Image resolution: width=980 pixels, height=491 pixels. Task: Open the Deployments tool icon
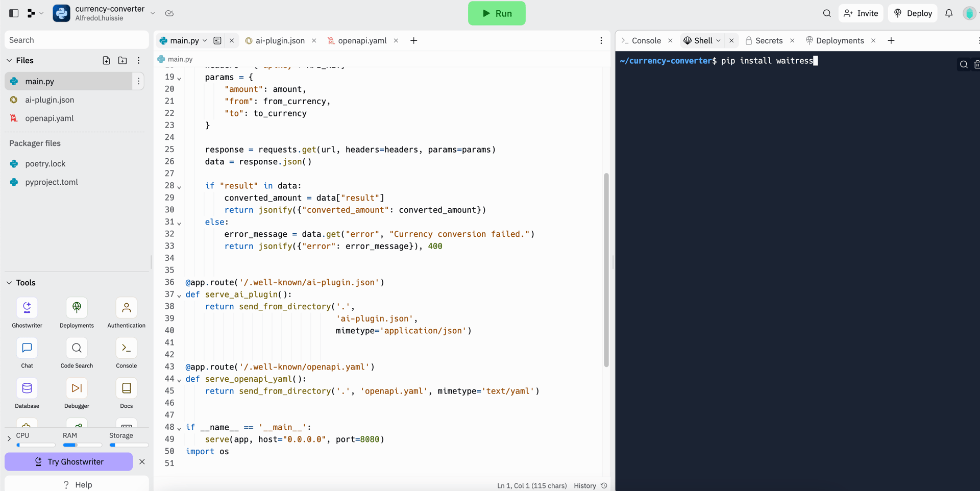tap(77, 313)
